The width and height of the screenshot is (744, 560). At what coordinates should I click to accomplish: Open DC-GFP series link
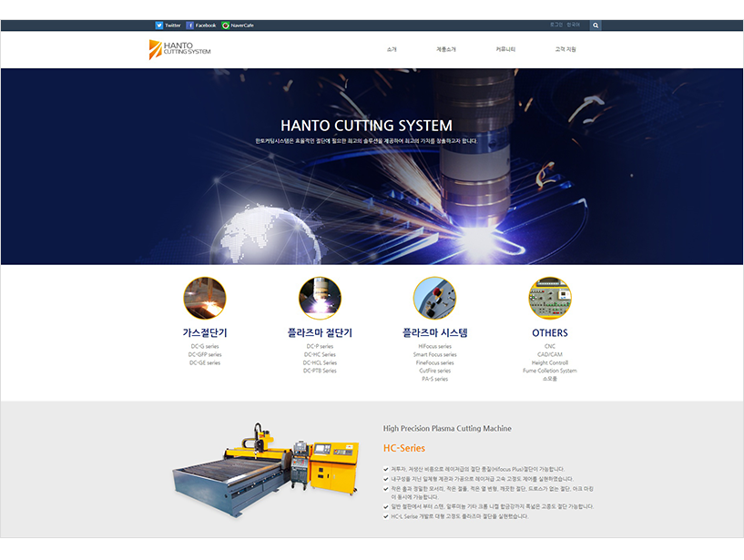(x=205, y=354)
